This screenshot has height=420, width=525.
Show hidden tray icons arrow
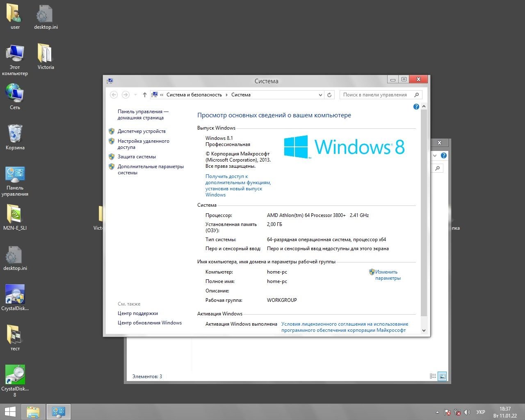pyautogui.click(x=437, y=412)
